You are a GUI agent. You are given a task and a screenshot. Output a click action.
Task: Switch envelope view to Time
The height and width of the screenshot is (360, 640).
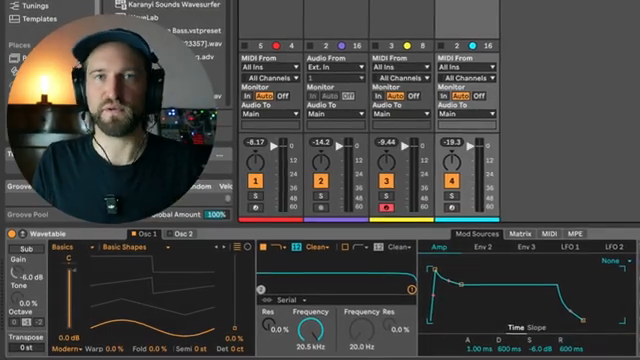tap(516, 328)
